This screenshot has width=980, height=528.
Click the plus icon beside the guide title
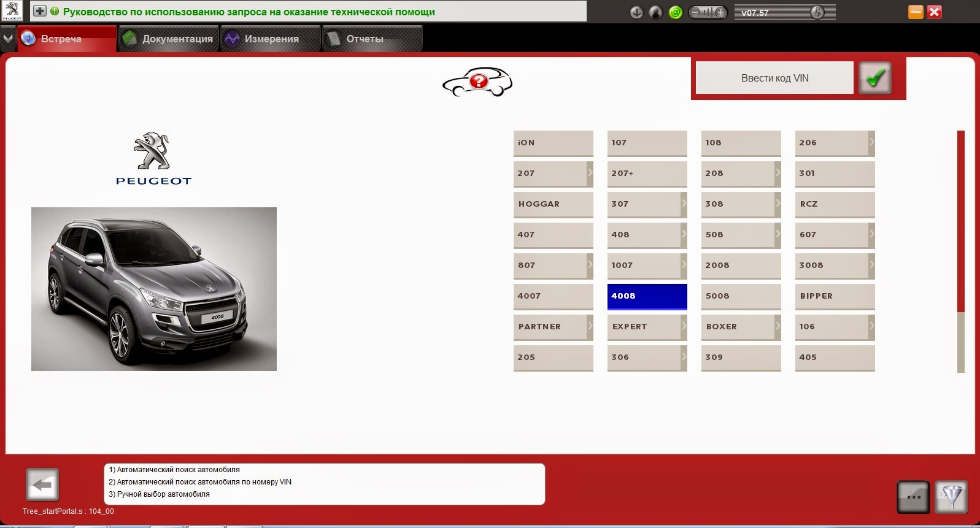(x=39, y=11)
